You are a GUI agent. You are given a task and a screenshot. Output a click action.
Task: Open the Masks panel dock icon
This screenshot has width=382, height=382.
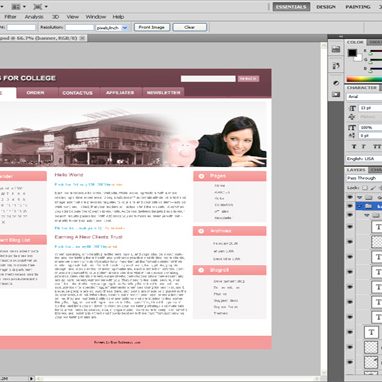click(x=336, y=94)
